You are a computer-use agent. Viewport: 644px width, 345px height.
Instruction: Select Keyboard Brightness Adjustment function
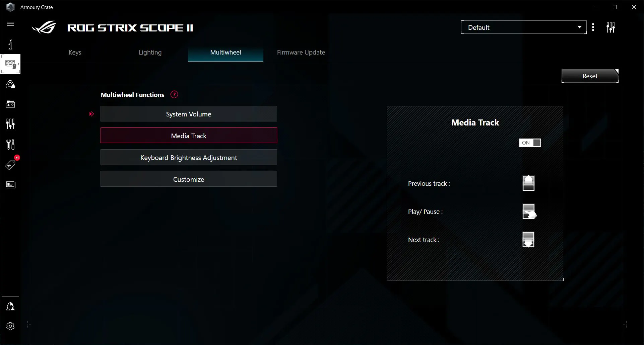(x=189, y=157)
